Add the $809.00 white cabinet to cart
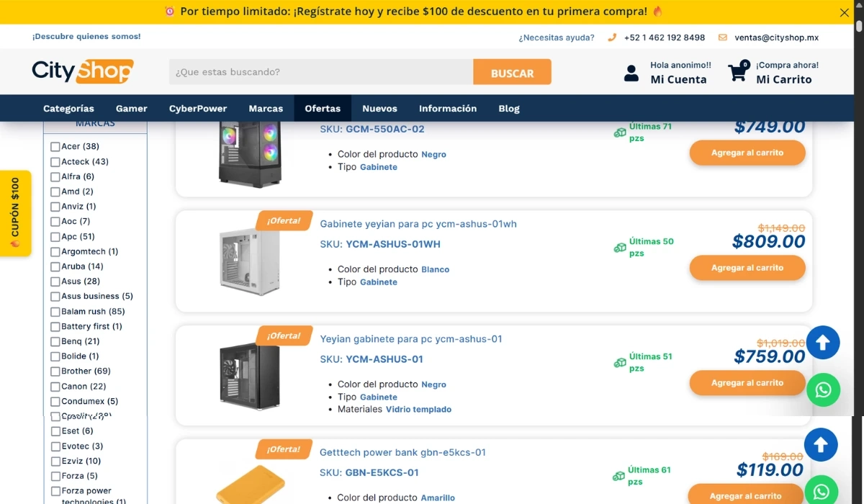 747,268
